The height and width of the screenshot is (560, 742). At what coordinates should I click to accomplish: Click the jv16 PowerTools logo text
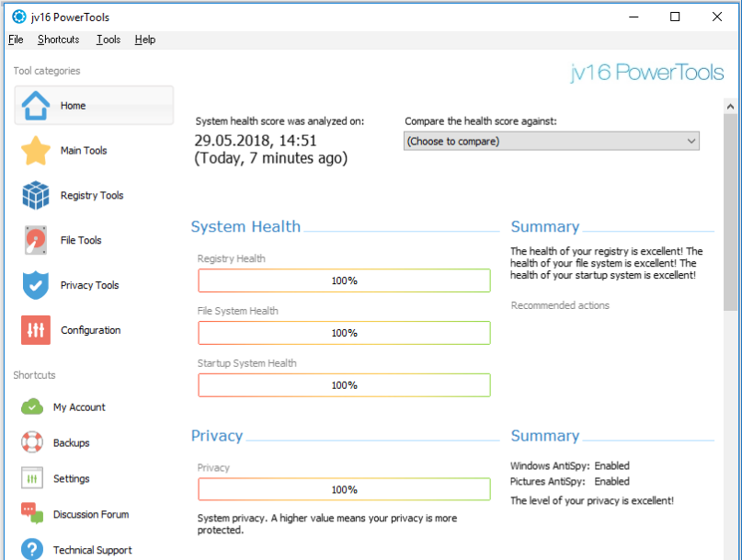(647, 74)
